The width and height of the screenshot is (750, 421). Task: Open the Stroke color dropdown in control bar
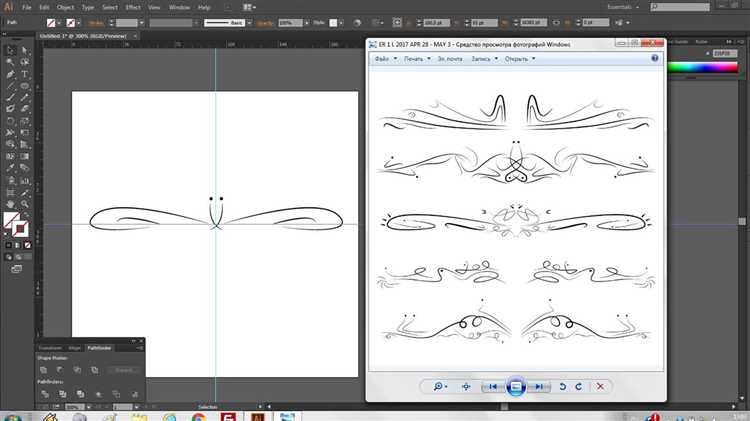click(x=78, y=22)
